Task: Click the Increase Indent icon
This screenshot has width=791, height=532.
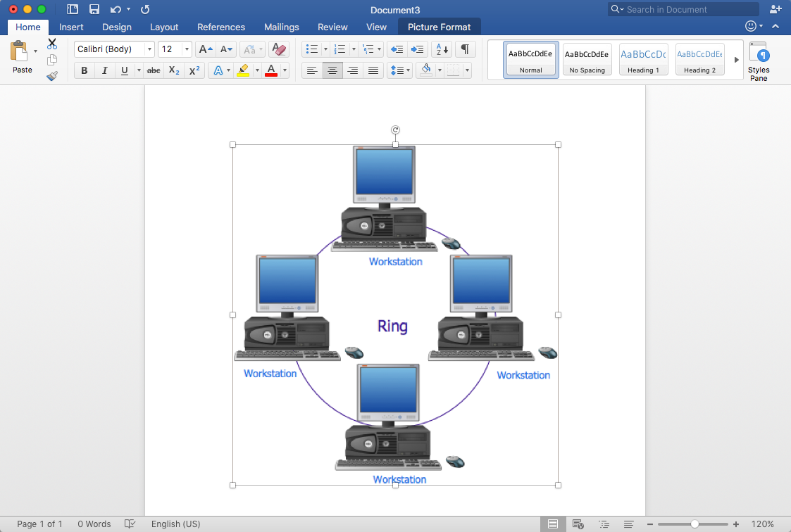Action: point(418,49)
